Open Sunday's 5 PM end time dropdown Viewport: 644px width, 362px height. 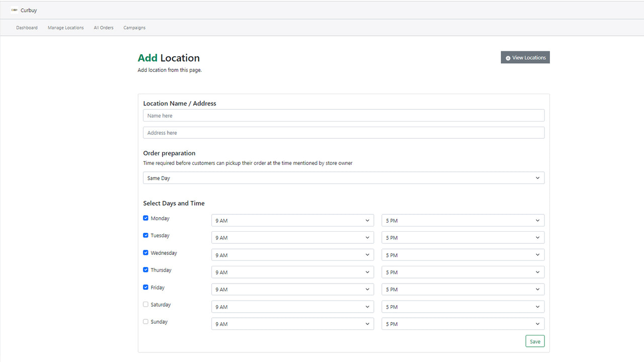[463, 324]
